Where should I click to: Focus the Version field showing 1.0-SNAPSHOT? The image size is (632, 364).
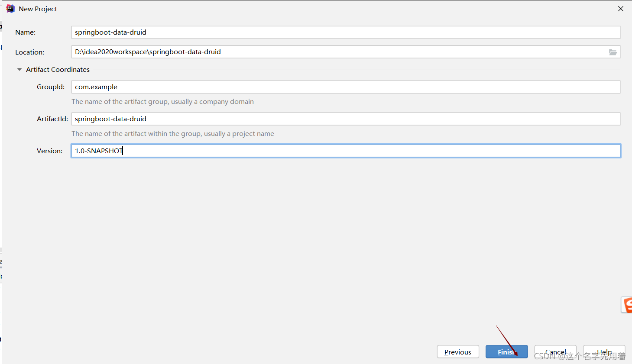[x=346, y=151]
